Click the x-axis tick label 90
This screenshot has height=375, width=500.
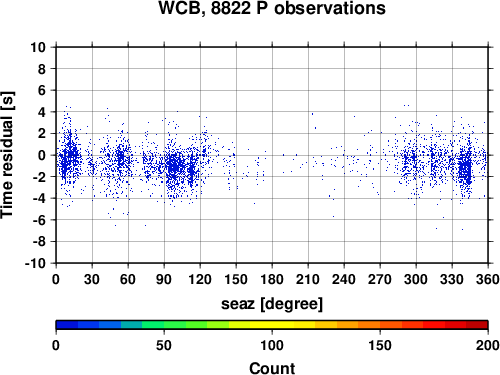164,279
